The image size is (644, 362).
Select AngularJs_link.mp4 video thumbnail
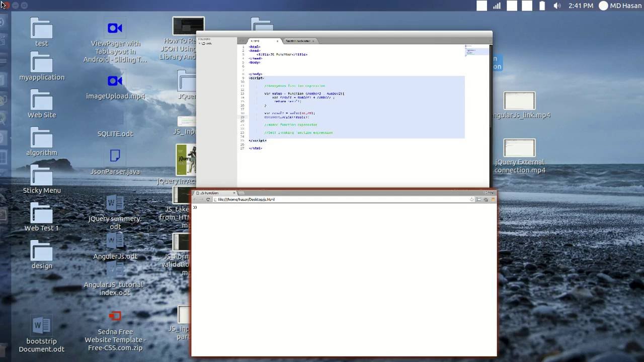[519, 101]
